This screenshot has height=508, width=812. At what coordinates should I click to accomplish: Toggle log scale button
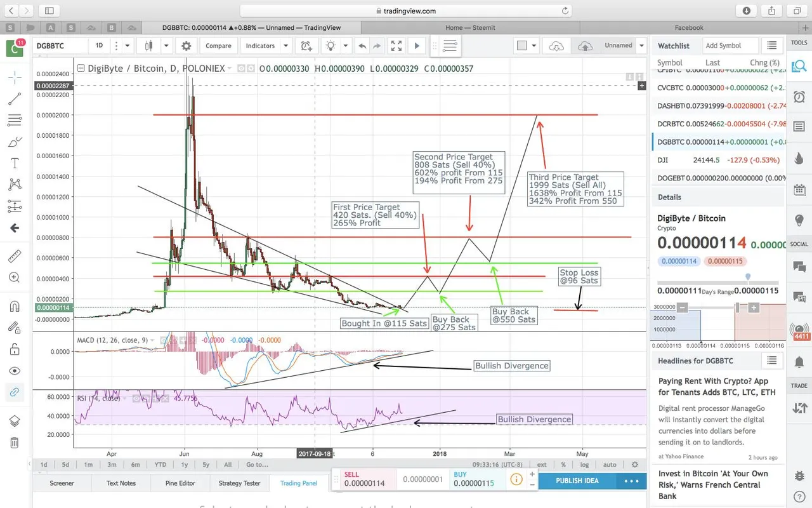[584, 464]
